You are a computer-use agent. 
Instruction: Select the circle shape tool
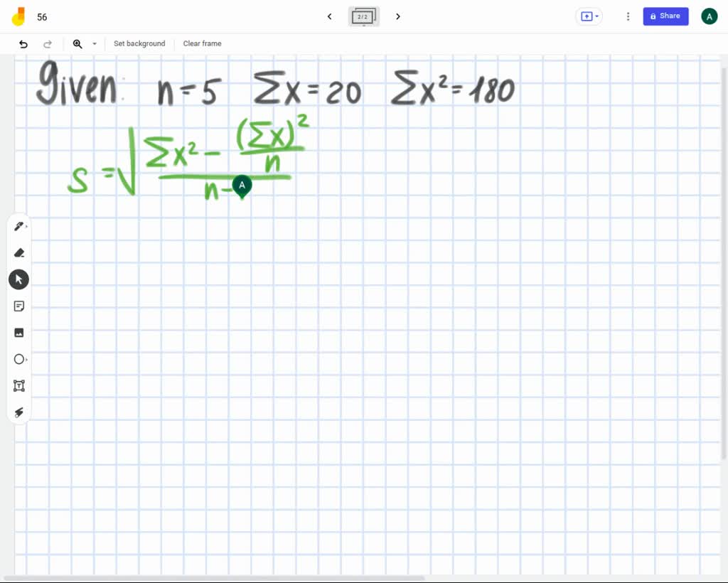[x=18, y=359]
